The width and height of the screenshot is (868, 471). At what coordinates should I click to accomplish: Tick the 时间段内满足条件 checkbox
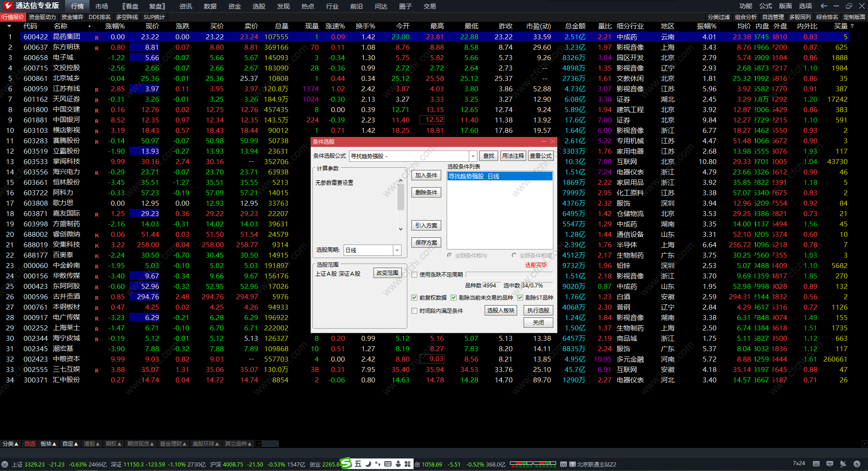click(x=414, y=311)
